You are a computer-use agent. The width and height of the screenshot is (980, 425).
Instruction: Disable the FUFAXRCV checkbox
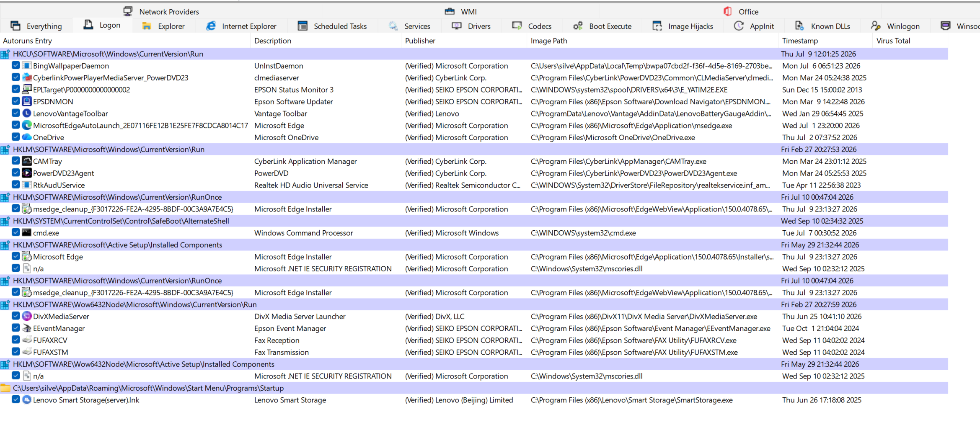(16, 340)
